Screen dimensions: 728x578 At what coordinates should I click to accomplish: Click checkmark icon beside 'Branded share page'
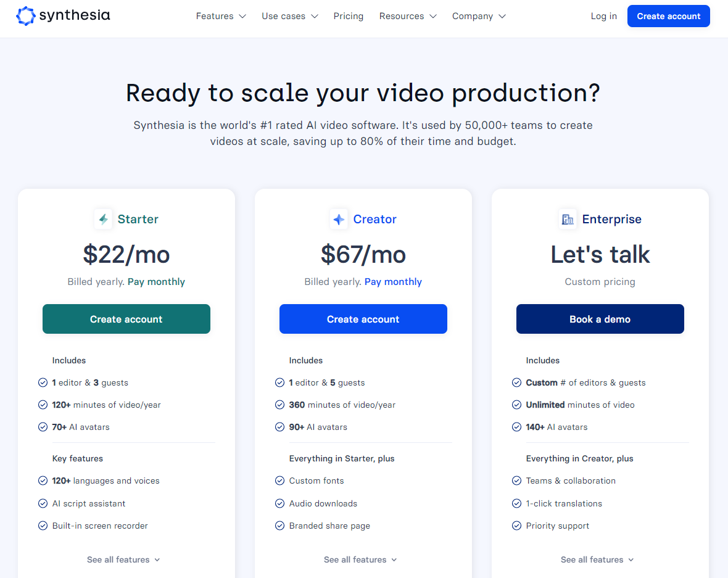[279, 526]
